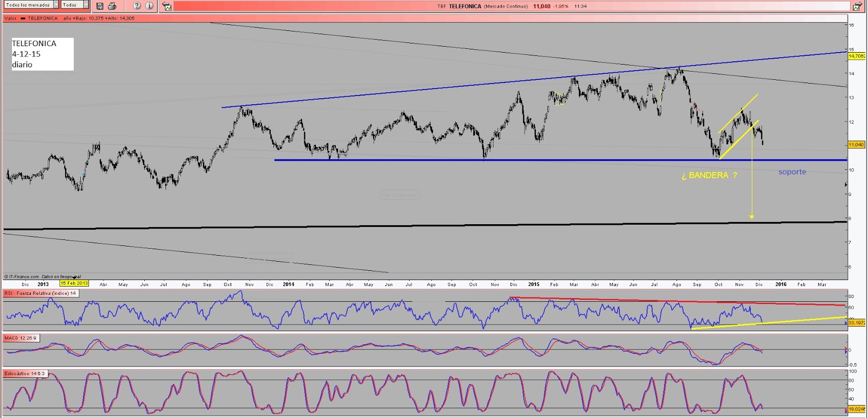
Task: Save the chart with the floppy disk icon
Action: coord(100,6)
